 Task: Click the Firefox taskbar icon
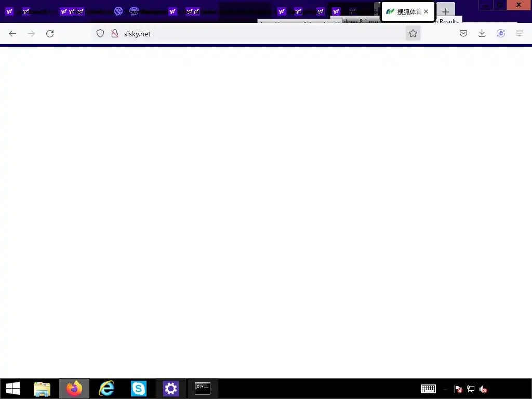coord(74,389)
